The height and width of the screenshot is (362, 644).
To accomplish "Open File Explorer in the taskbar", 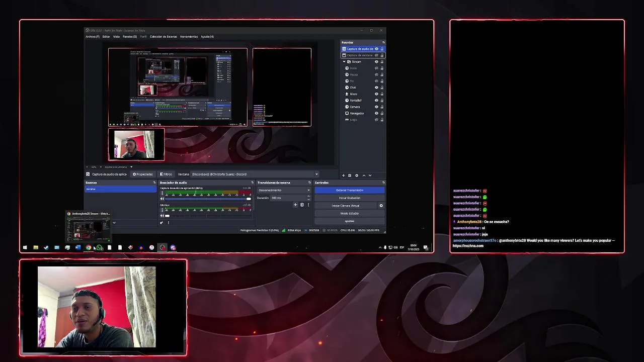I will pyautogui.click(x=36, y=247).
